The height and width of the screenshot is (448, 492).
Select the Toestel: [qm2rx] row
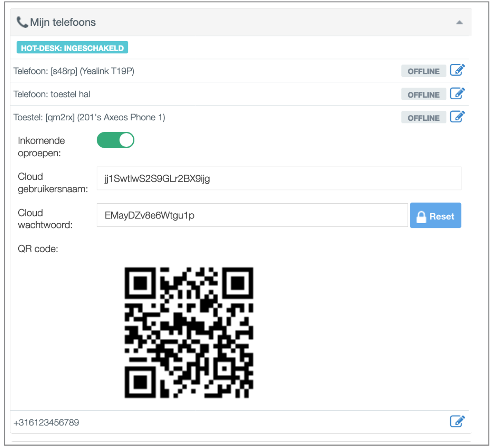[x=89, y=118]
